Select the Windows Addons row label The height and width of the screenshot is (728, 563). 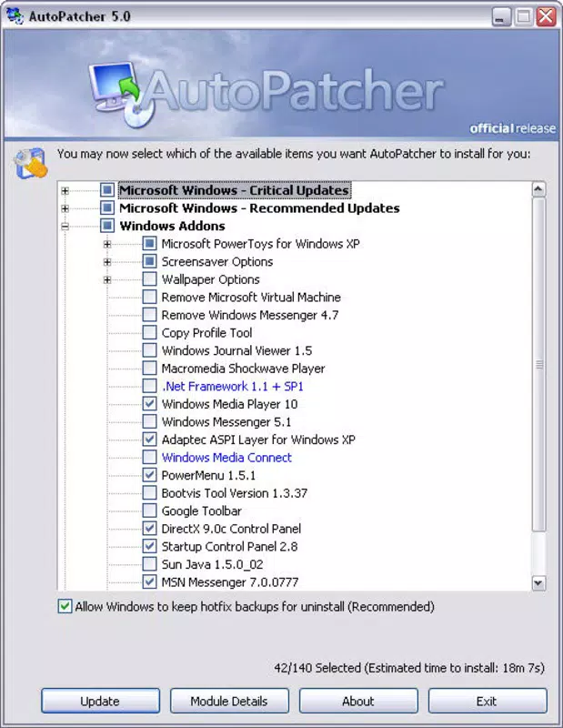[172, 226]
